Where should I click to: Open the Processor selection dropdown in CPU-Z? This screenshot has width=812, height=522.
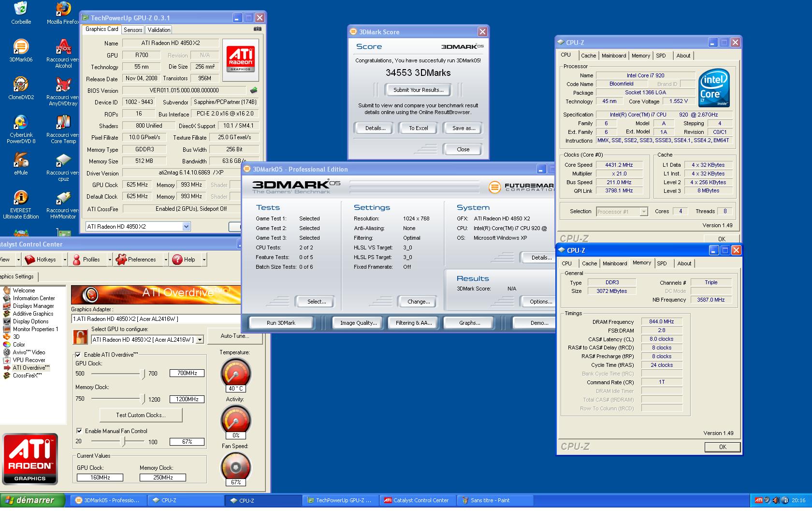tap(643, 212)
